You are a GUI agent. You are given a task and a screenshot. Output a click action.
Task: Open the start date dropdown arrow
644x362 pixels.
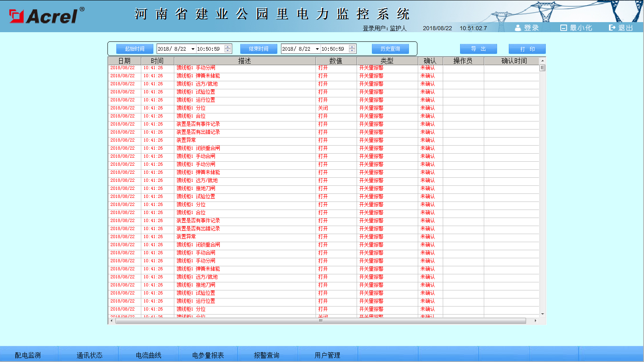click(x=193, y=49)
